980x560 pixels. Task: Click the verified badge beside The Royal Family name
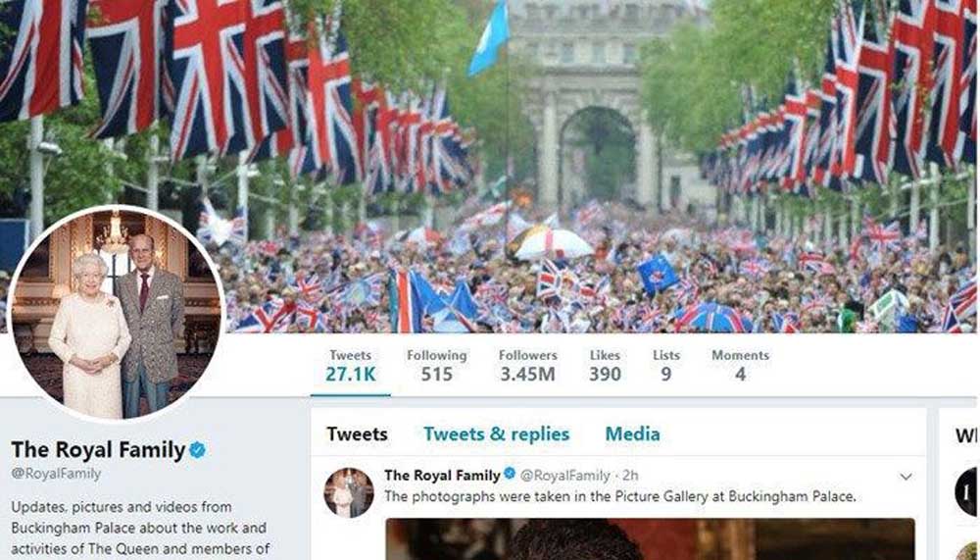click(x=198, y=450)
